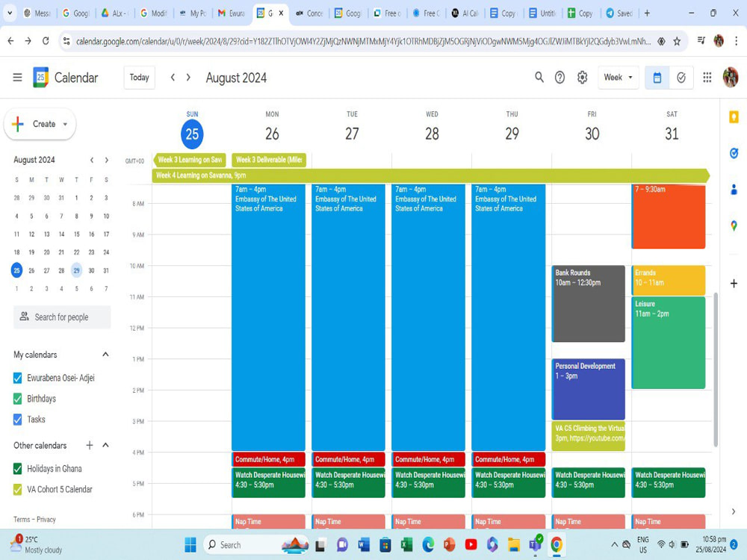Switch to the Gmail Ewura tab
This screenshot has width=747, height=560.
click(231, 13)
